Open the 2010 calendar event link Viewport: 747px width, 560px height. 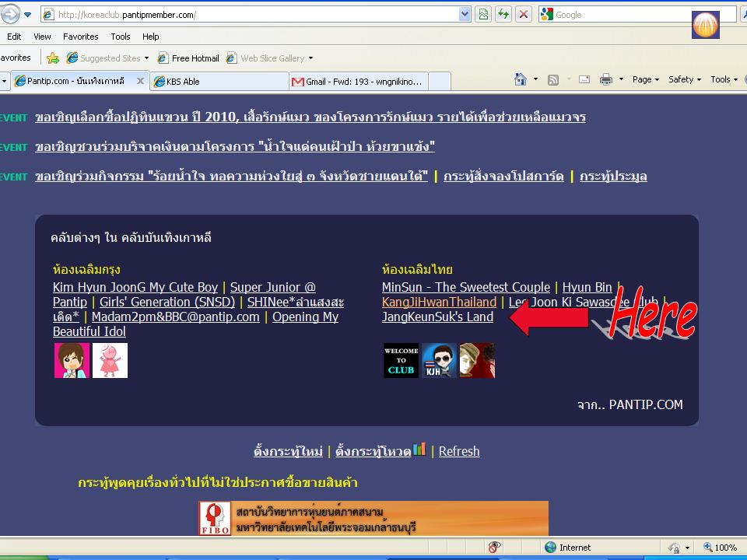[310, 117]
